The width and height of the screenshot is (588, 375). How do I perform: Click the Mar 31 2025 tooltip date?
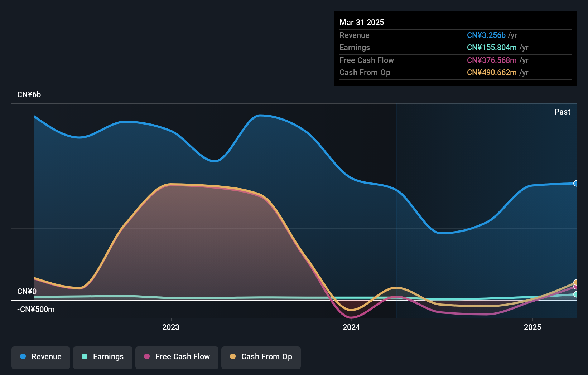(x=362, y=22)
